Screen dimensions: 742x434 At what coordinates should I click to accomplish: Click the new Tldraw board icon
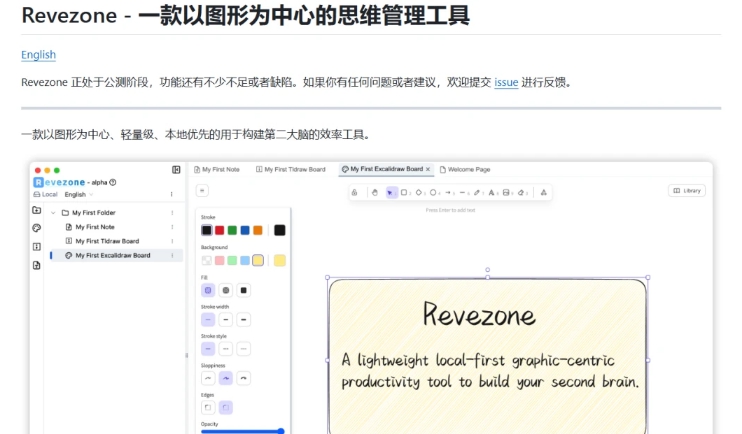click(x=36, y=247)
